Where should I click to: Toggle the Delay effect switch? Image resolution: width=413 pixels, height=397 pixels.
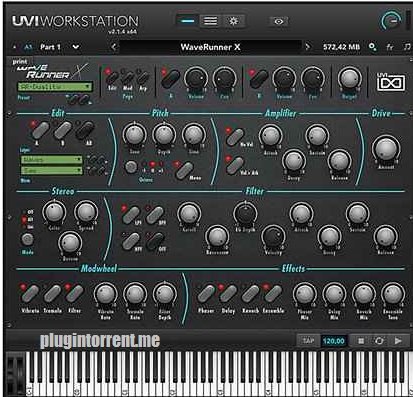(x=228, y=293)
